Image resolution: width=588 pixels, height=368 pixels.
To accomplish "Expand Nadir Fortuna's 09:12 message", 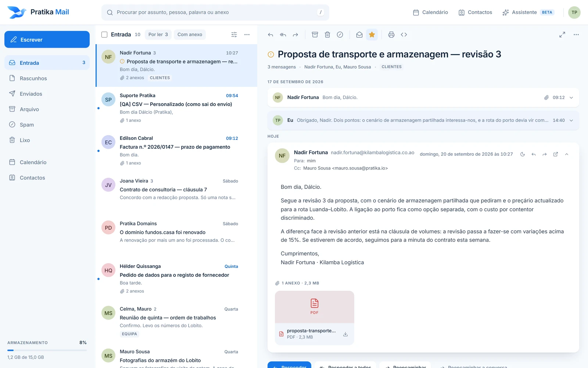I will pos(423,98).
